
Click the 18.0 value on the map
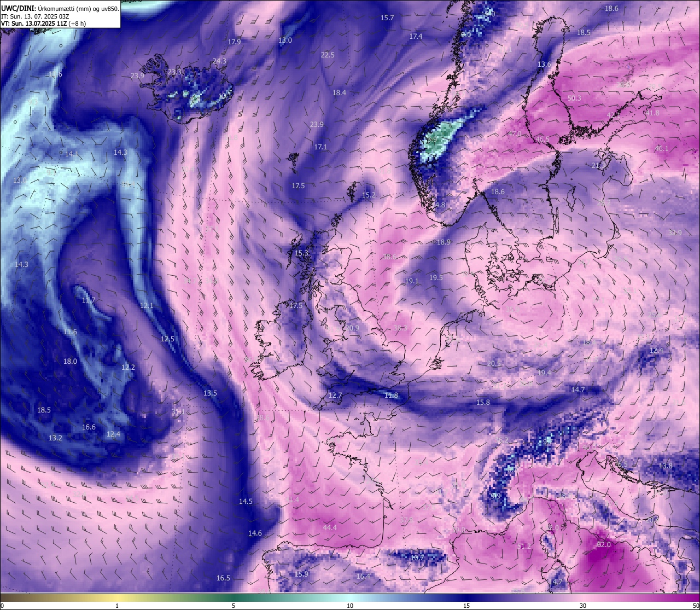pos(70,362)
